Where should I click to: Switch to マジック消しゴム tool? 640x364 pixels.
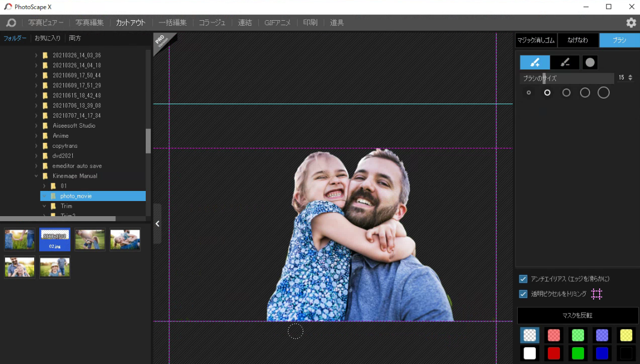coord(536,40)
